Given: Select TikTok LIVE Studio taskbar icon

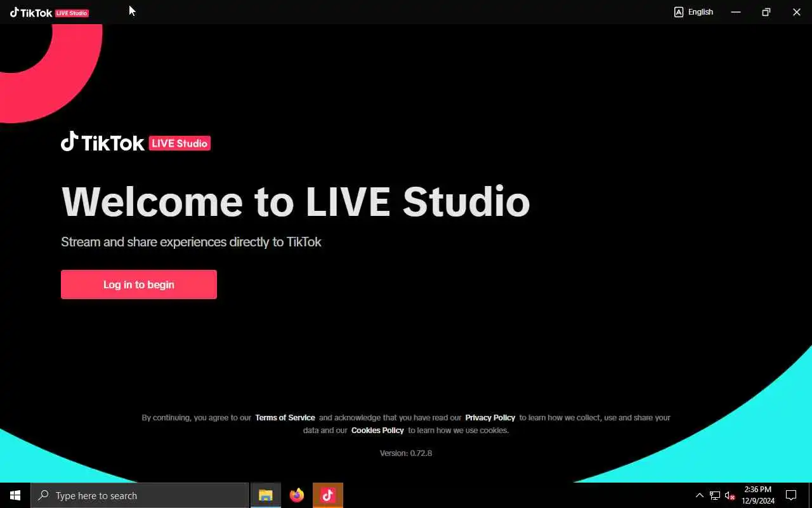Looking at the screenshot, I should click(328, 495).
